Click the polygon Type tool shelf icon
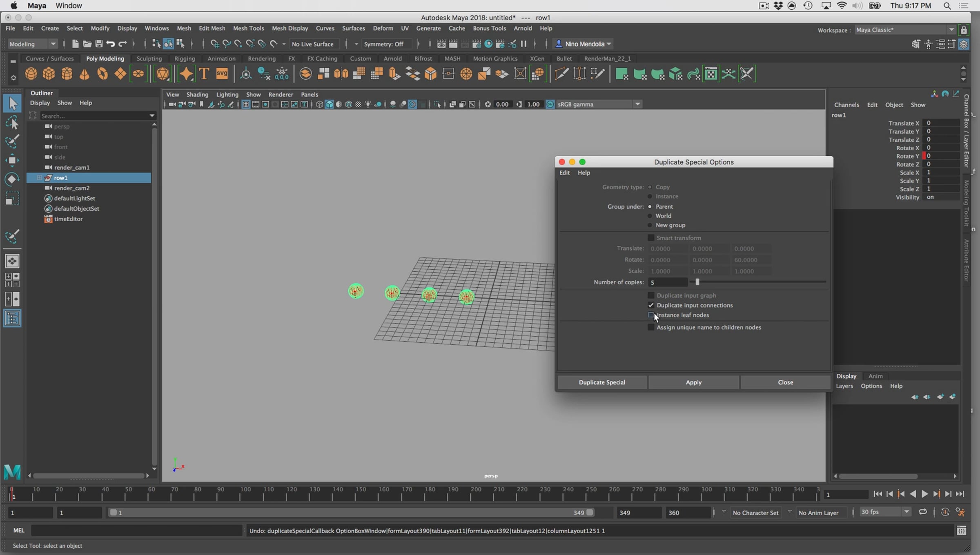Image resolution: width=980 pixels, height=555 pixels. tap(204, 74)
